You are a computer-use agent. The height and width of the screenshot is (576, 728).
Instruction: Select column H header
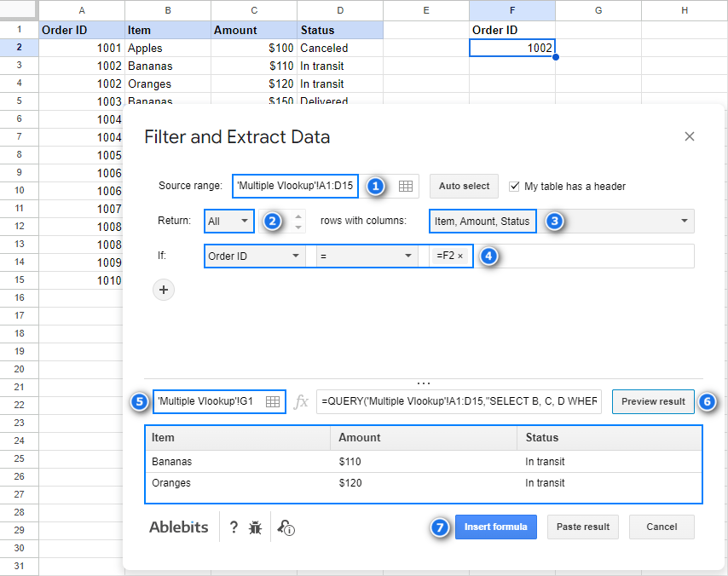click(685, 10)
